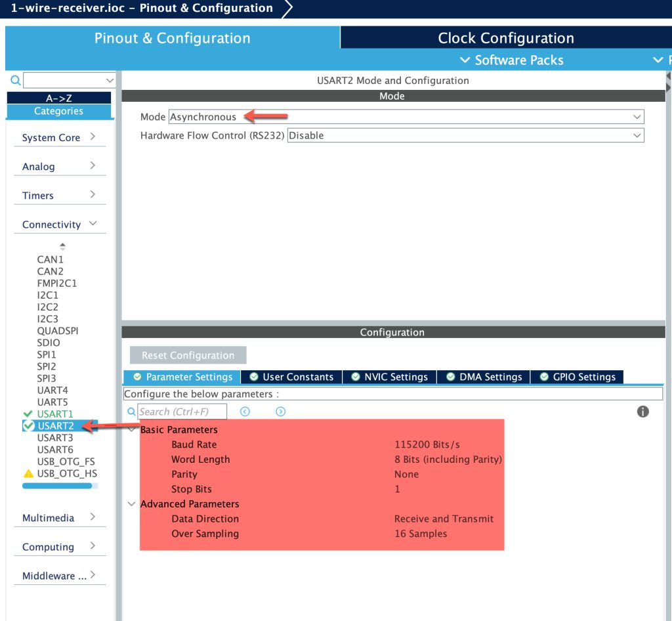Viewport: 672px width, 621px height.
Task: Click the previous search result arrow icon
Action: coord(245,412)
